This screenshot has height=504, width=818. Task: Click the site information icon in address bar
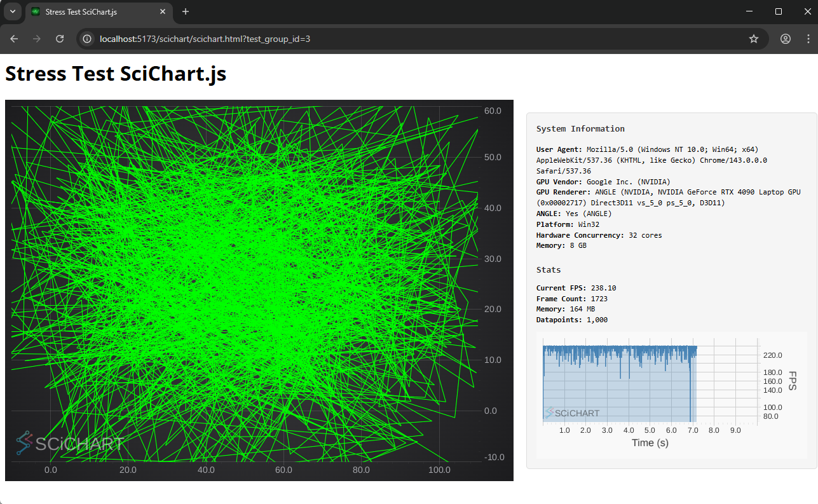(88, 39)
